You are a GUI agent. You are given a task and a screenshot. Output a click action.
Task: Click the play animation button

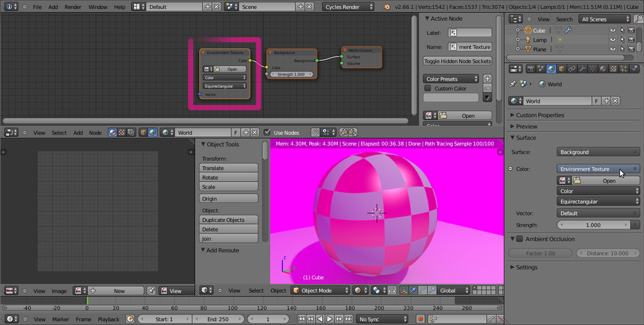tap(329, 319)
